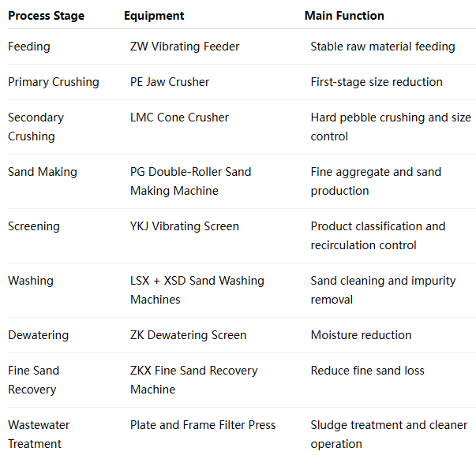Image resolution: width=476 pixels, height=455 pixels.
Task: Click the Process Stage column header
Action: [46, 16]
